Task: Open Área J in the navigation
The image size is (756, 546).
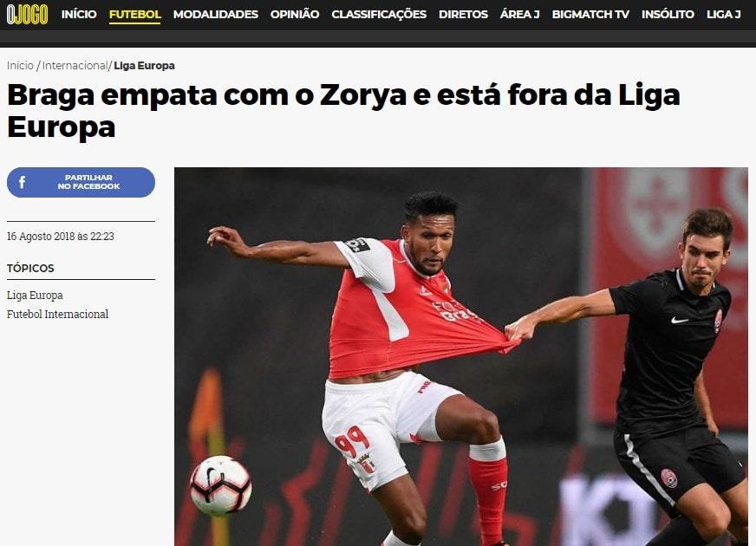Action: (520, 15)
